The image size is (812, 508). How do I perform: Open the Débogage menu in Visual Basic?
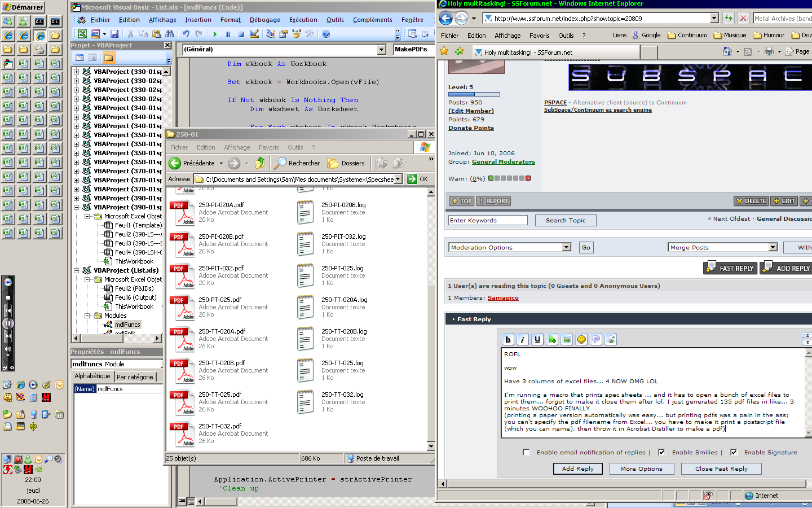click(x=265, y=20)
